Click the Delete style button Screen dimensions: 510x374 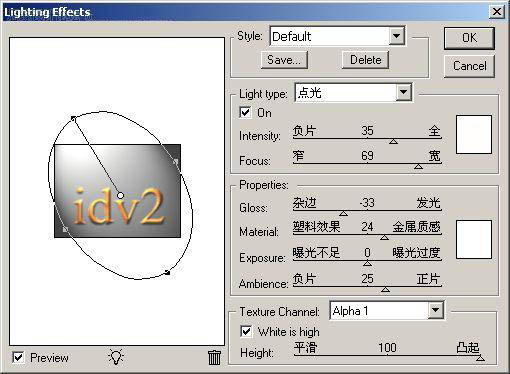(x=365, y=60)
